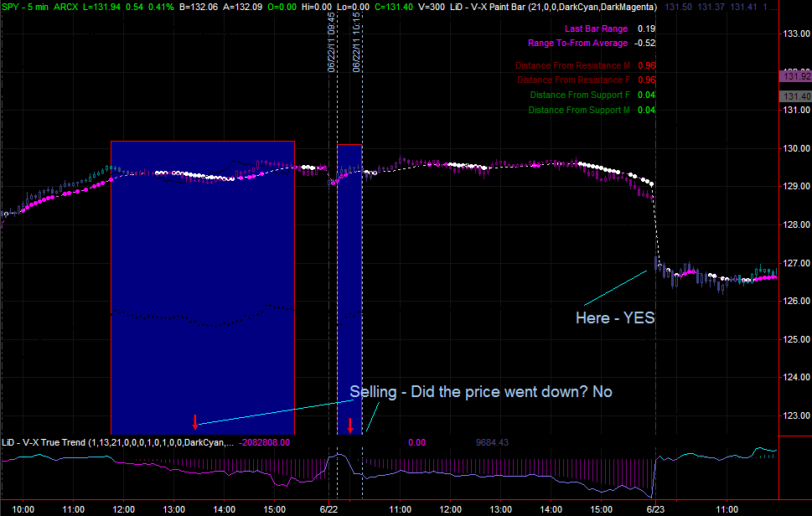Click the 'Selling - Did the price went down? No' text
The width and height of the screenshot is (812, 516).
pos(481,392)
